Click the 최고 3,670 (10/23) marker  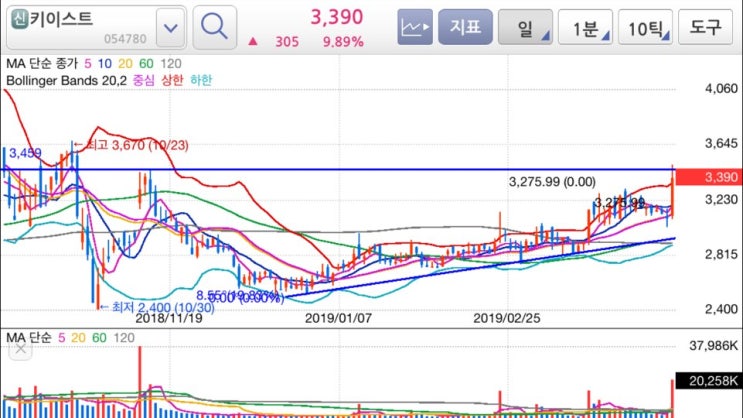pos(132,145)
